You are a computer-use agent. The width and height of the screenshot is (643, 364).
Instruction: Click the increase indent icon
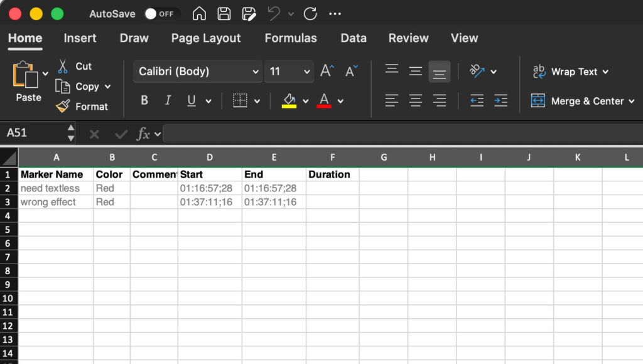click(500, 100)
